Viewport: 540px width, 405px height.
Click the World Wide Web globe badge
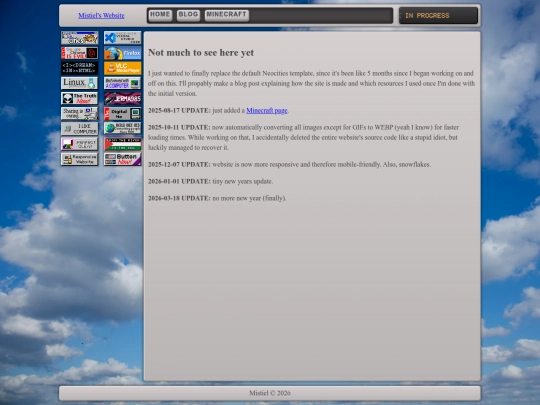pyautogui.click(x=123, y=129)
